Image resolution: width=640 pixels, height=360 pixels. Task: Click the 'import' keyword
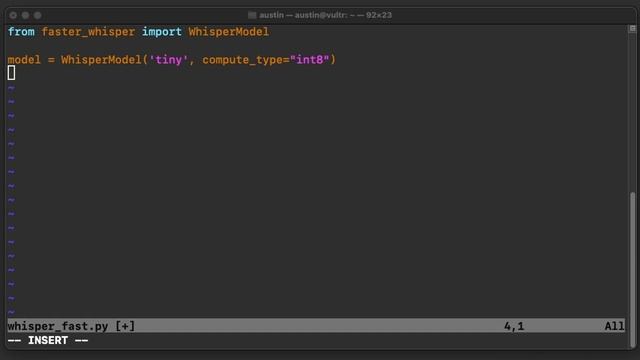point(162,32)
